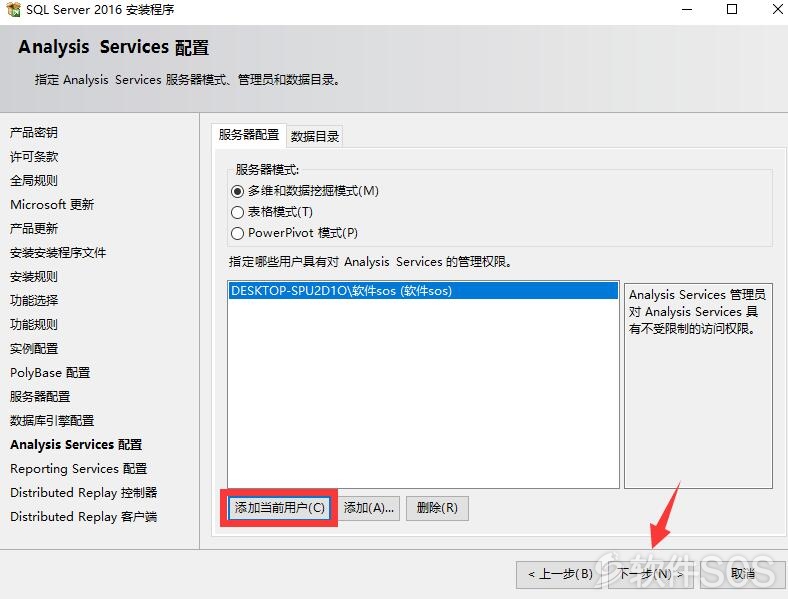
Task: Open the 数据目录 tab
Action: click(315, 136)
